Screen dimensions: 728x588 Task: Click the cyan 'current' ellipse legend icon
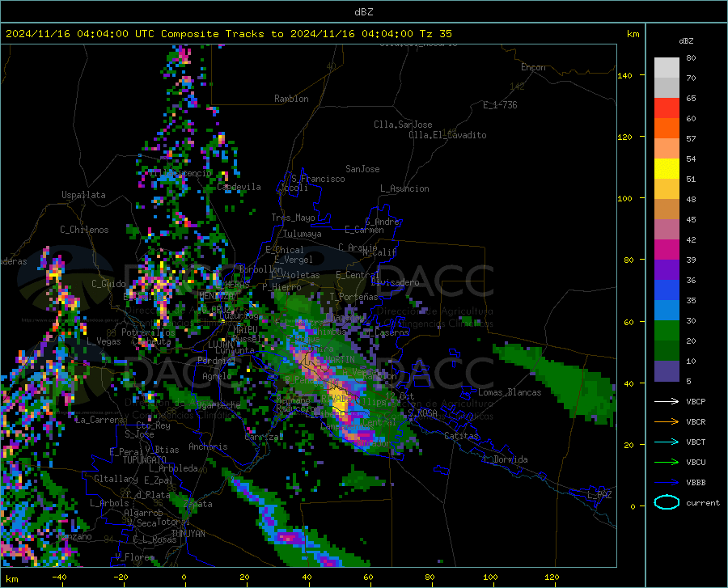pyautogui.click(x=667, y=502)
